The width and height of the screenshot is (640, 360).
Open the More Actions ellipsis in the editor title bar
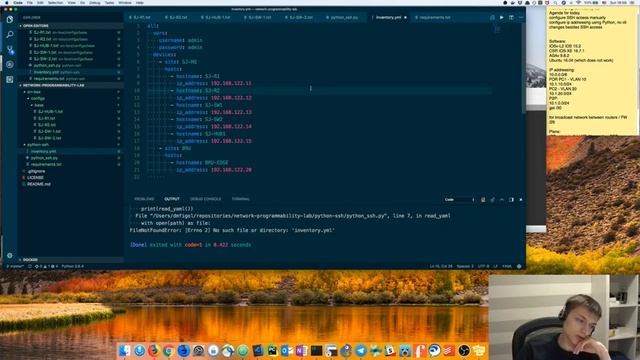tap(521, 18)
